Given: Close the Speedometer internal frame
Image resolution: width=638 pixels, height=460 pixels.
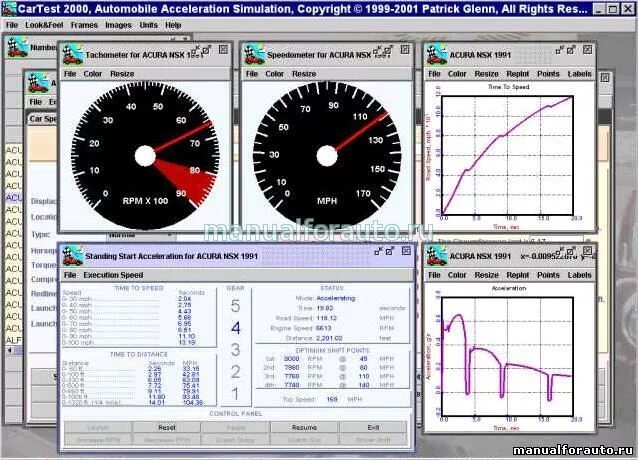Looking at the screenshot, I should tap(405, 50).
